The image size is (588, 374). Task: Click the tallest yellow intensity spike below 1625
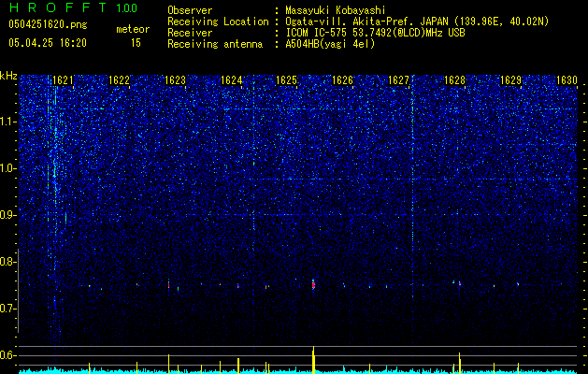tap(313, 360)
